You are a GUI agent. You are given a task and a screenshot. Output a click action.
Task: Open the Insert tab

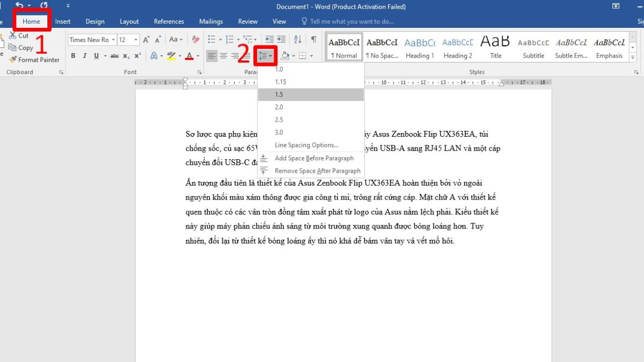click(63, 21)
